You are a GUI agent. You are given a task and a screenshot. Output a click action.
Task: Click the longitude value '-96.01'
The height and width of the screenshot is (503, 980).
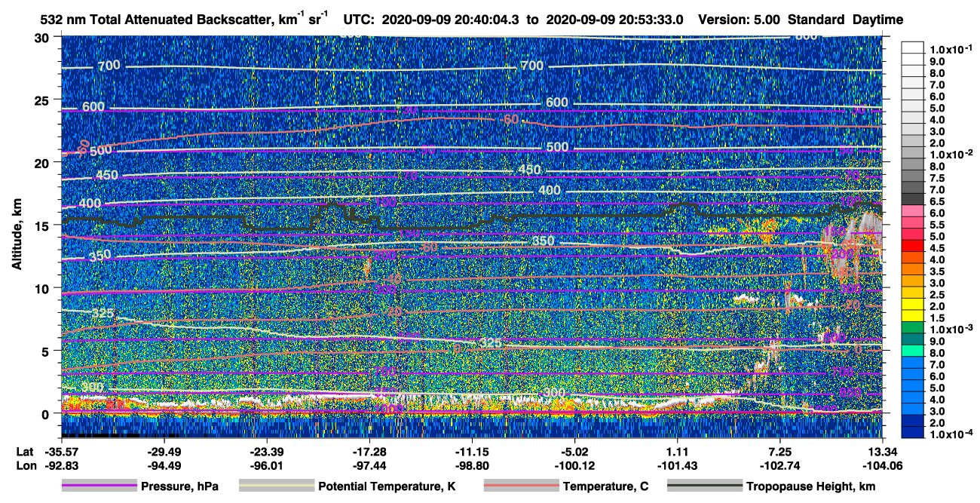(266, 465)
